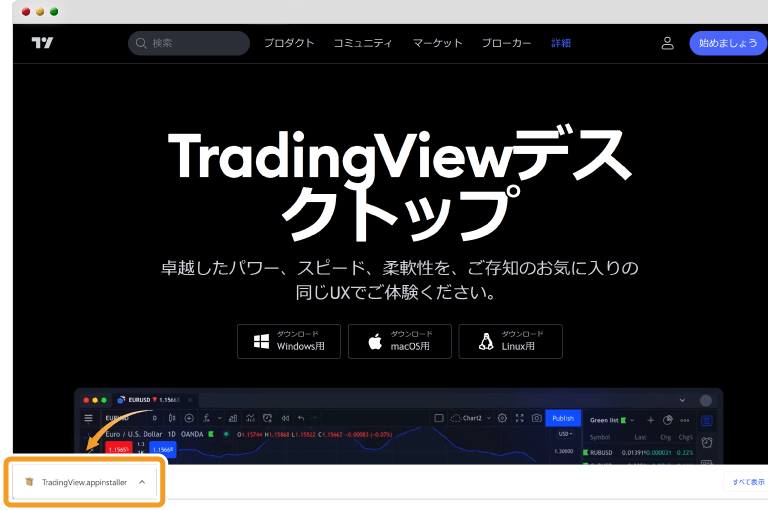Screen dimensions: 768x510
Task: Open the 詳細 menu
Action: (x=561, y=43)
